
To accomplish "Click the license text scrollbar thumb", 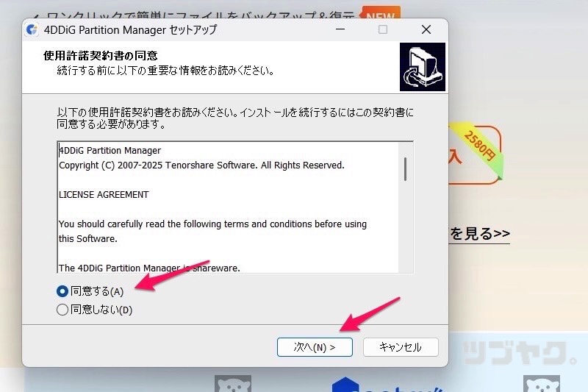I will tap(406, 169).
